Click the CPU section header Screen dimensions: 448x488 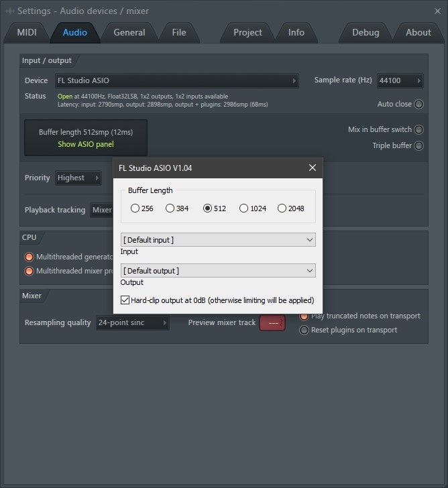pyautogui.click(x=29, y=237)
